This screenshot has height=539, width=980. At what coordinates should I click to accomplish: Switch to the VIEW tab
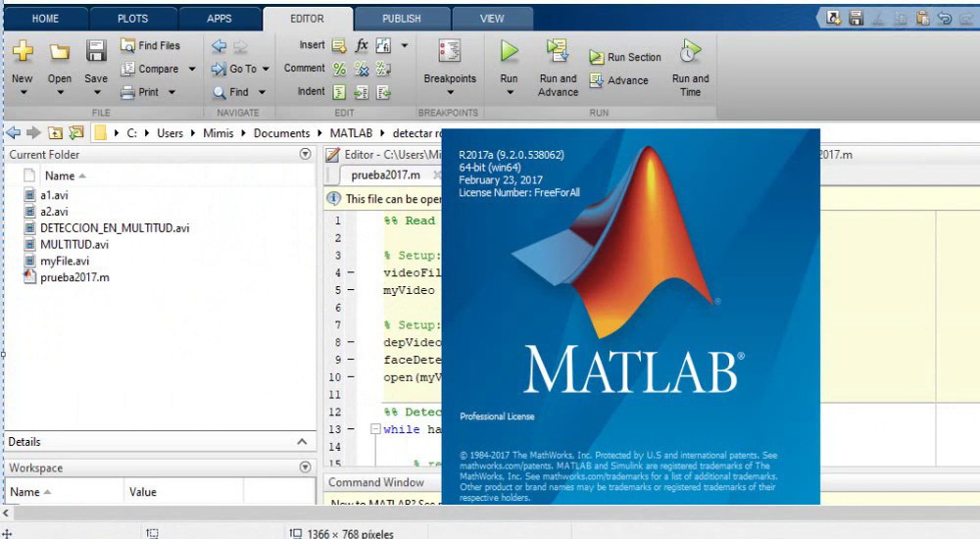[492, 19]
